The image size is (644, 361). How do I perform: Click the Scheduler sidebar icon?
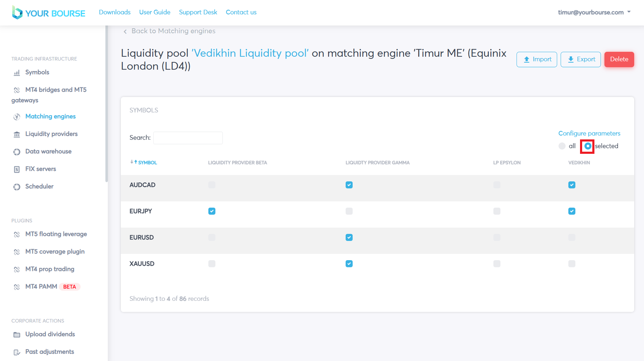click(x=17, y=187)
